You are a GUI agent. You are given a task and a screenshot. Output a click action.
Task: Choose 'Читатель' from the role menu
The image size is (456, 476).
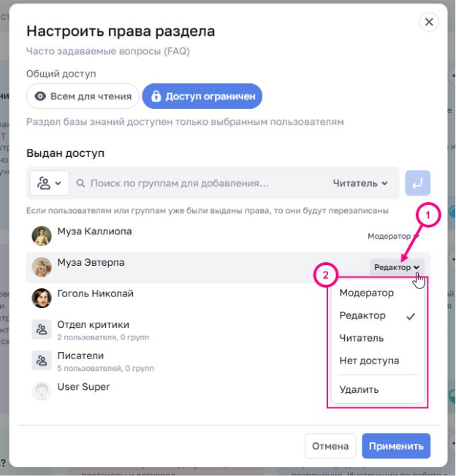click(361, 338)
